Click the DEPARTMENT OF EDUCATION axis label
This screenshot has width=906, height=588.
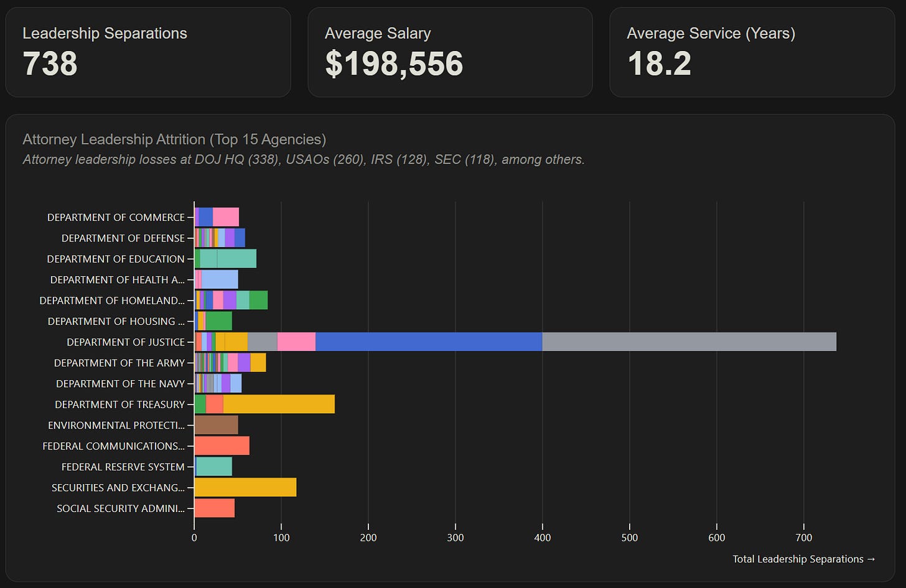pos(116,259)
